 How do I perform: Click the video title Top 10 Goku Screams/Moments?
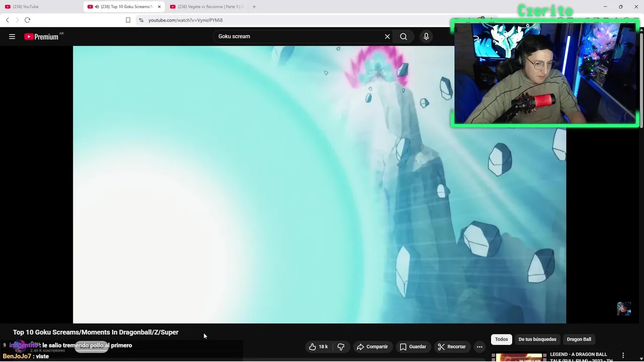point(96,332)
